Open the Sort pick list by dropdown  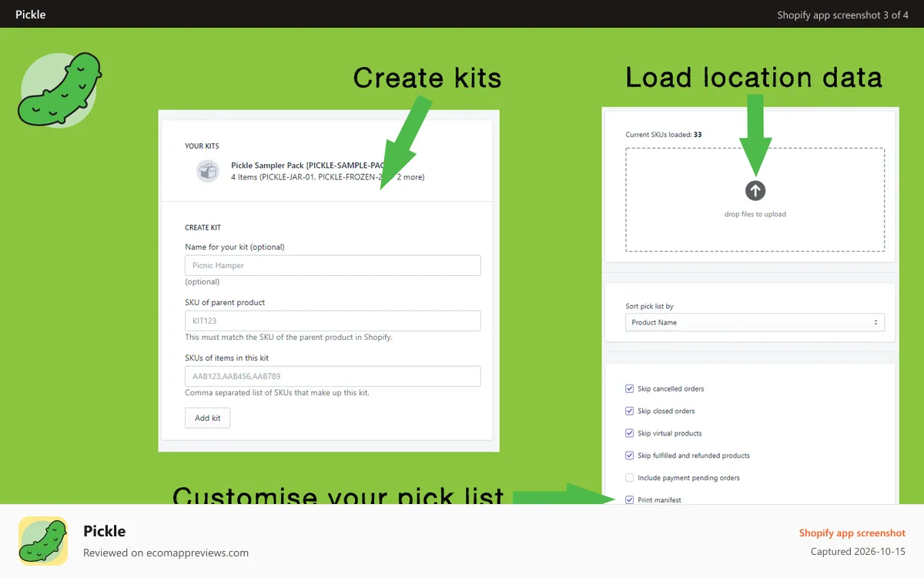click(x=755, y=322)
